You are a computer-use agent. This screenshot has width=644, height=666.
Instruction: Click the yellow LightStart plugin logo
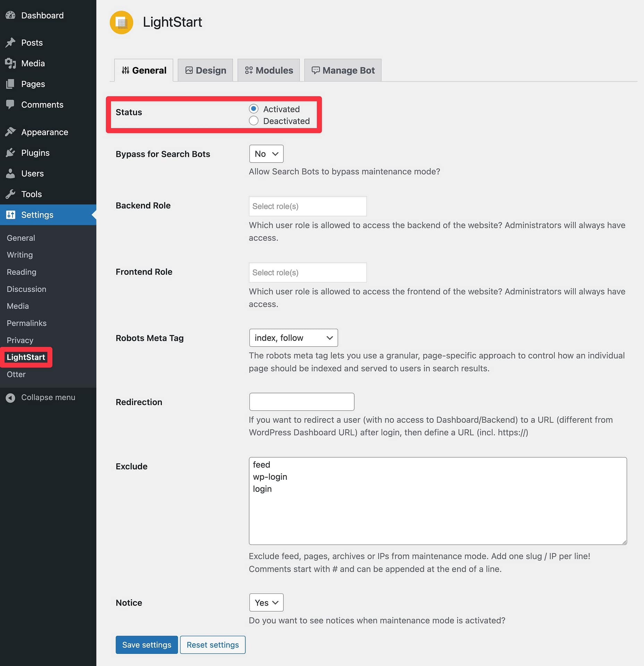tap(121, 22)
